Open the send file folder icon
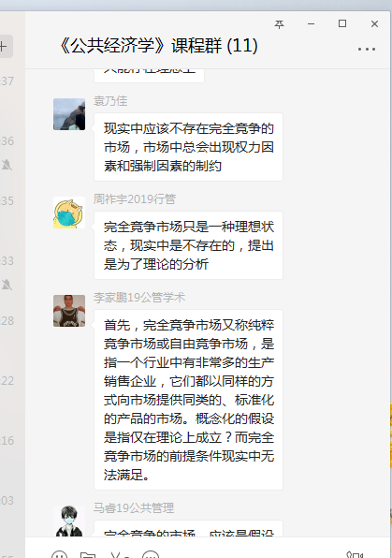This screenshot has width=392, height=558. (x=88, y=555)
